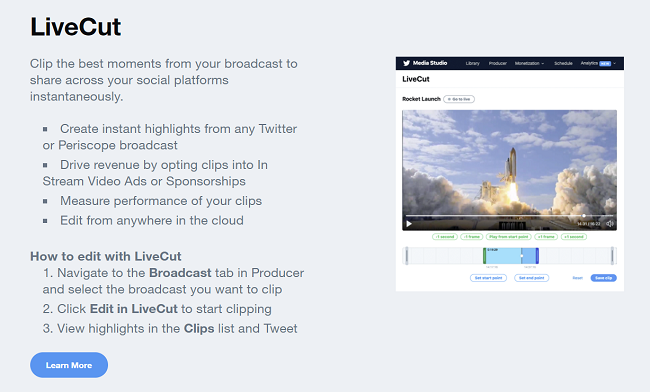
Task: Click 'Edit from anywhere in the cloud' bullet
Action: [152, 220]
